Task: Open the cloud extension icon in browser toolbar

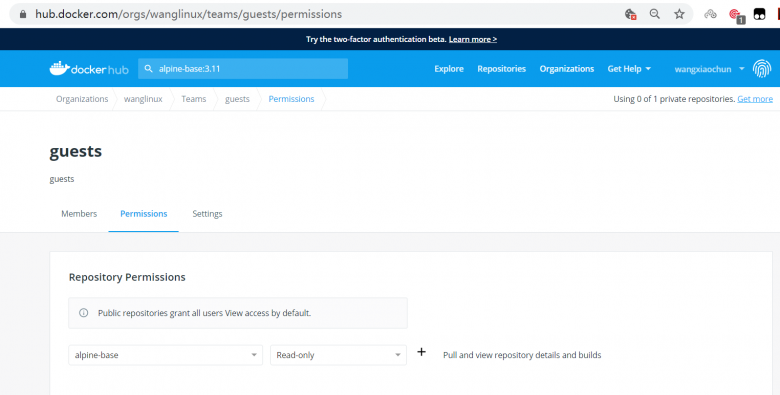Action: 710,14
